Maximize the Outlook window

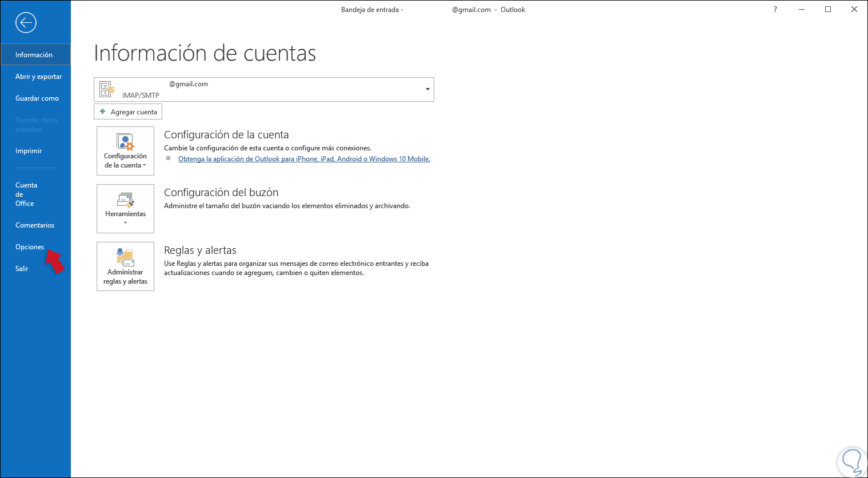(x=828, y=10)
